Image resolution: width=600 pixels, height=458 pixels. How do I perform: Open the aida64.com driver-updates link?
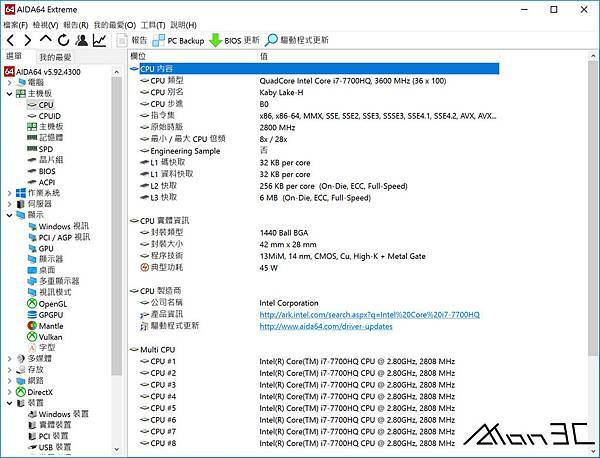(x=326, y=326)
